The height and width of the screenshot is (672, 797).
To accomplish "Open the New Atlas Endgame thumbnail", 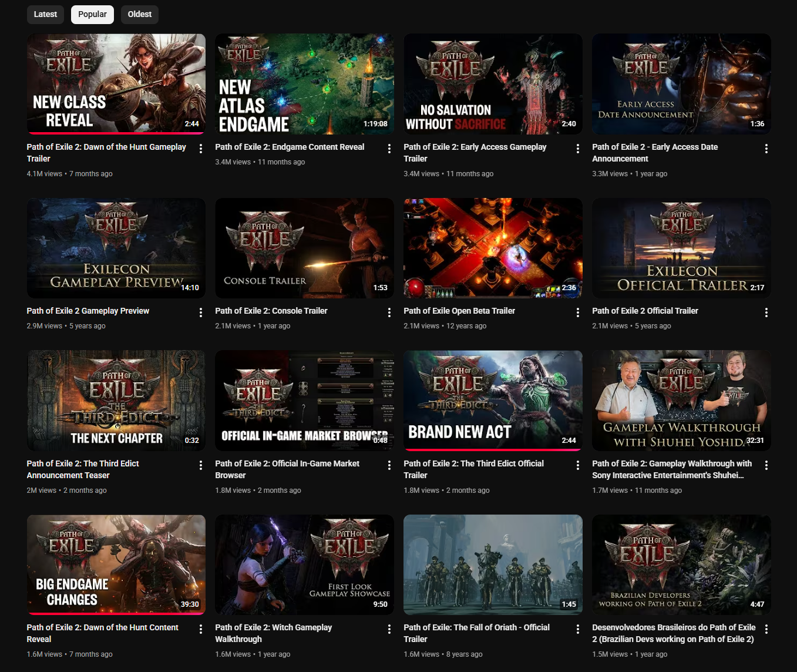I will point(305,84).
